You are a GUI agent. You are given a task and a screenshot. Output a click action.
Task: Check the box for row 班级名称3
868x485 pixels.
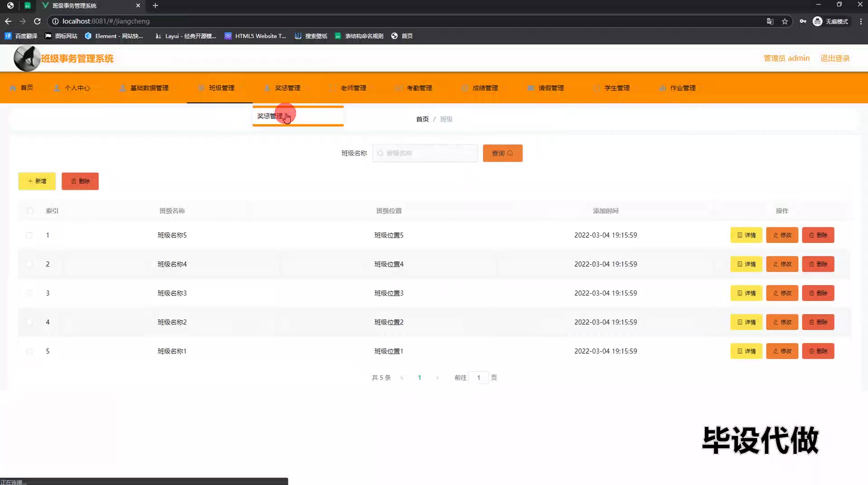[x=29, y=293]
